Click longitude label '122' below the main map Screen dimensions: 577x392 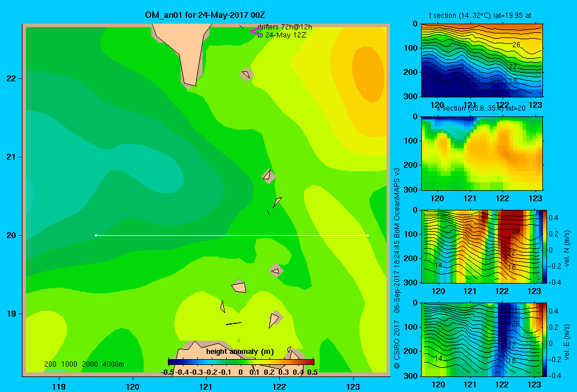tap(279, 386)
